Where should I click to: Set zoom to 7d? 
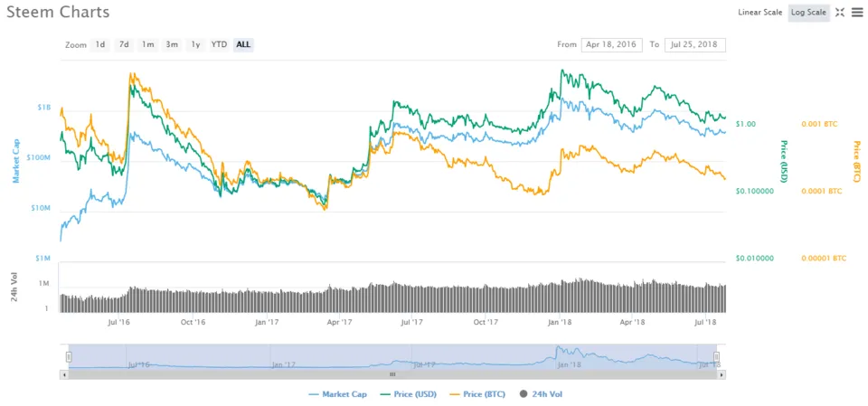125,44
